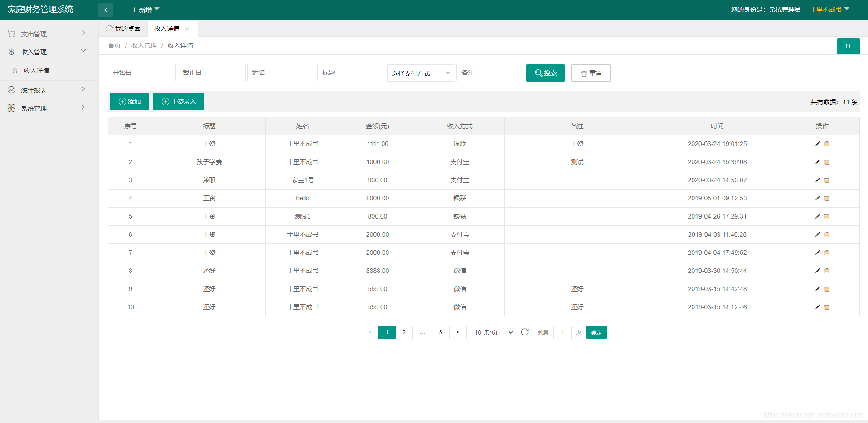Switch to 我的桌面 tab

click(x=123, y=29)
